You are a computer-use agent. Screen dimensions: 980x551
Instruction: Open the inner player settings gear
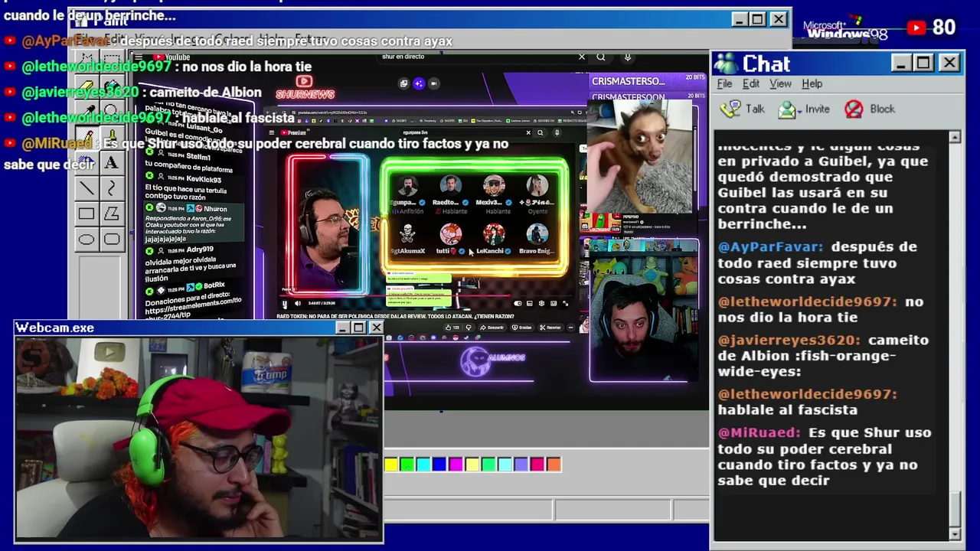click(x=541, y=303)
